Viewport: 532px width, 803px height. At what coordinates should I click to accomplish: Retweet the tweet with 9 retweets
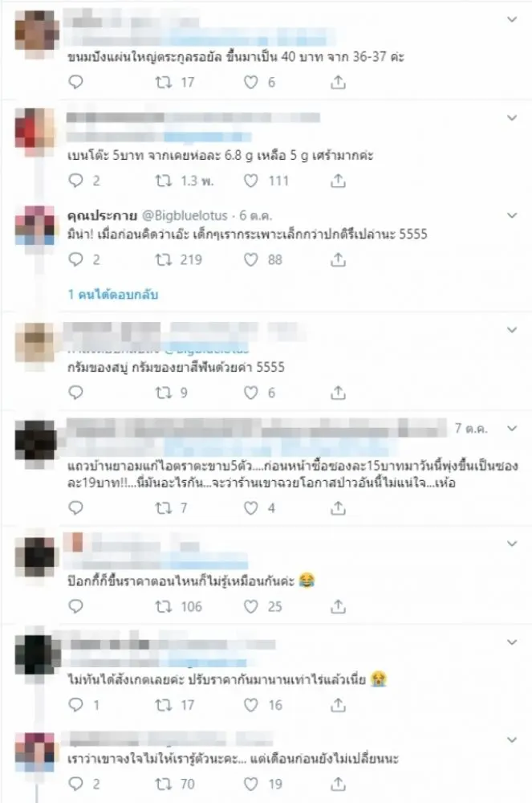(x=164, y=393)
